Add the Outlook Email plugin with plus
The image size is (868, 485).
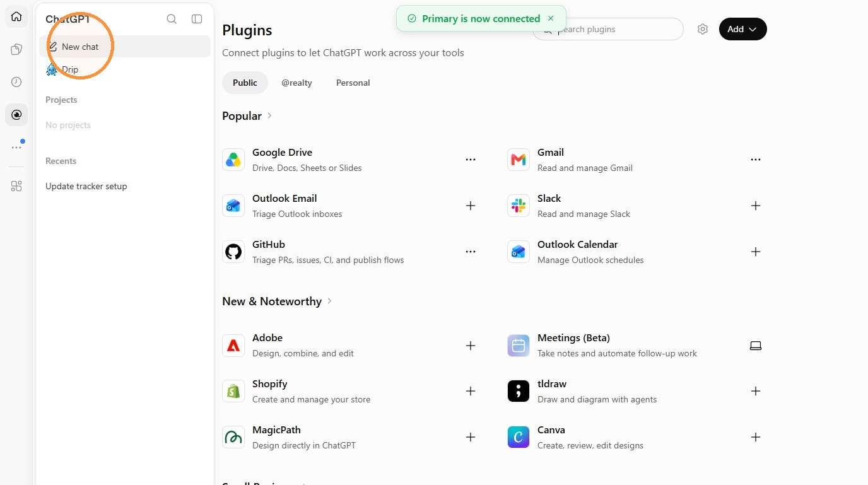[471, 206]
